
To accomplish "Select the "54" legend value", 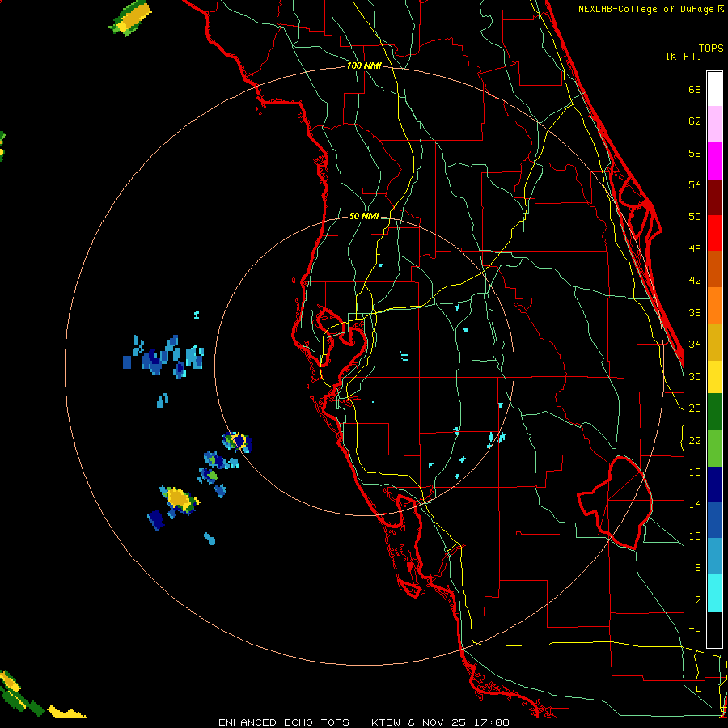I will click(x=695, y=184).
